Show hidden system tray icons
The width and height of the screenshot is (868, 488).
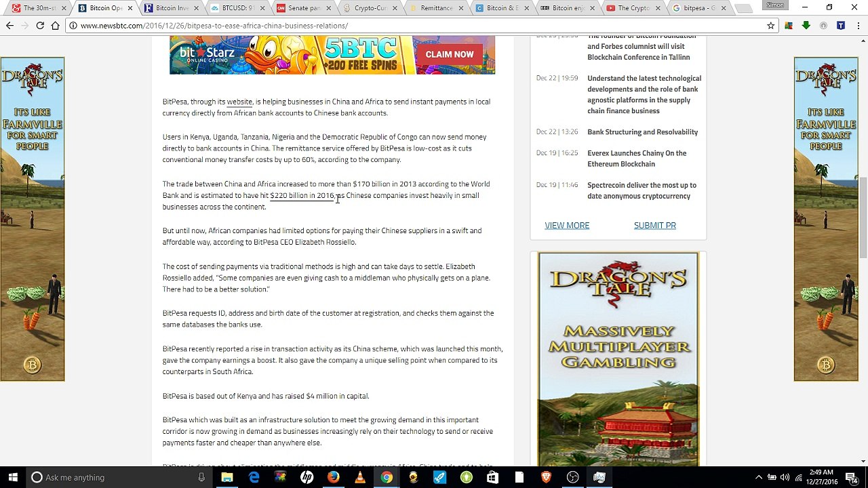coord(758,477)
